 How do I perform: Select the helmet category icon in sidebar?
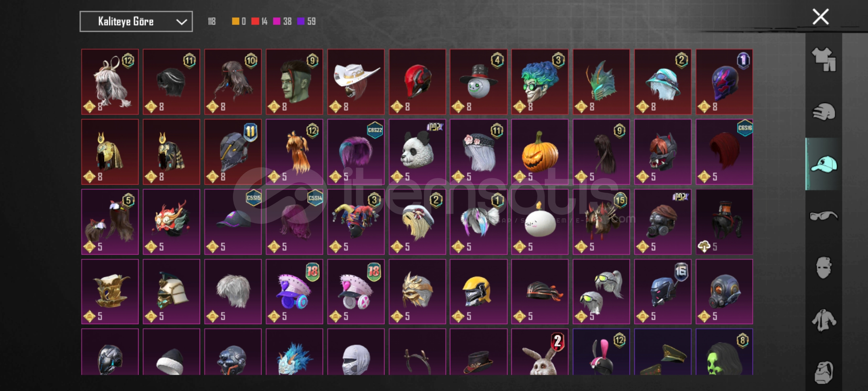tap(824, 112)
